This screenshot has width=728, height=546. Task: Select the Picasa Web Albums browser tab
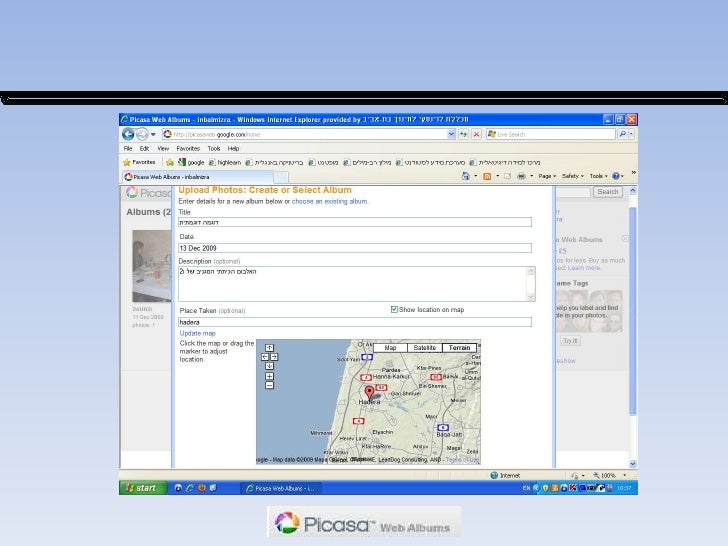[197, 177]
